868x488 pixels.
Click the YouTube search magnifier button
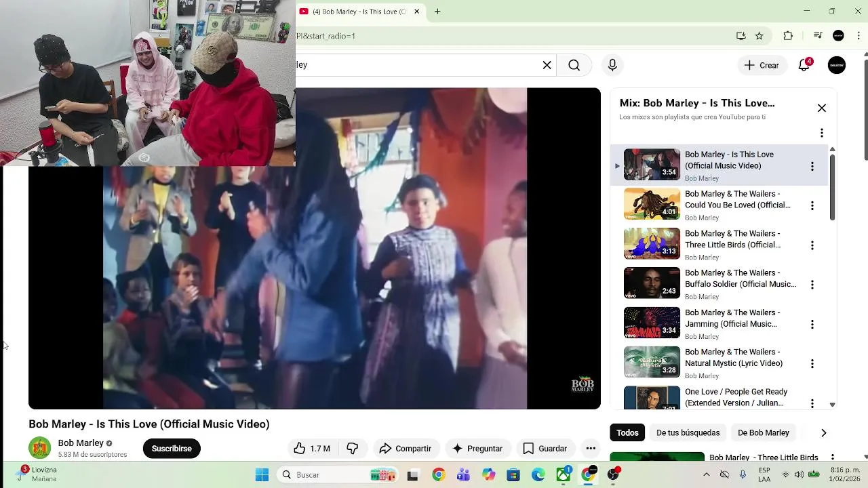(x=574, y=65)
